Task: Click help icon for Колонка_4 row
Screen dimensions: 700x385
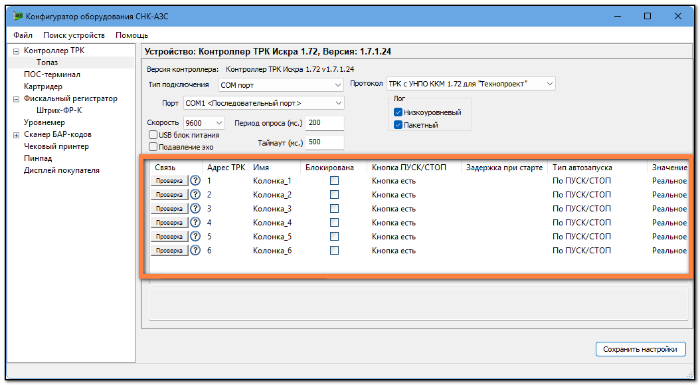Action: [x=195, y=222]
